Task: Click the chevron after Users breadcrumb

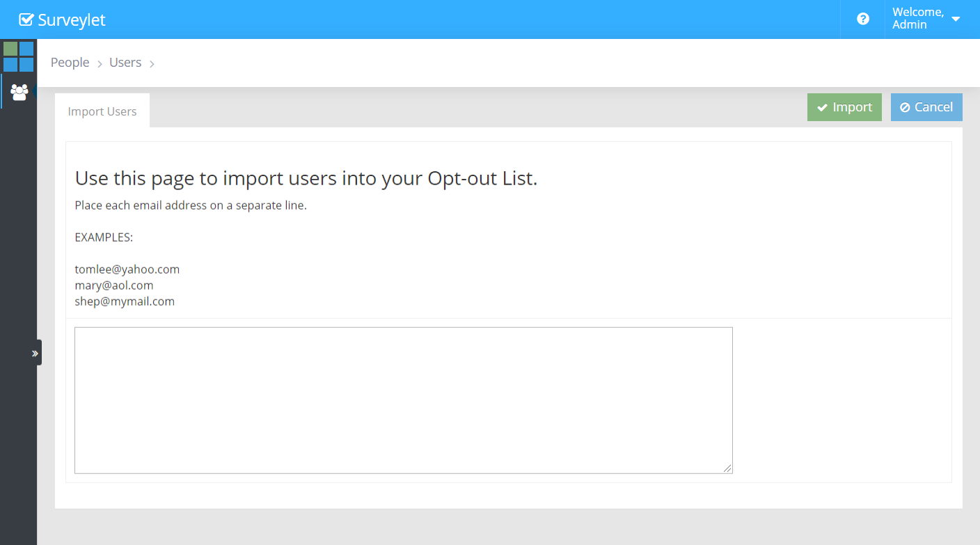Action: click(152, 63)
